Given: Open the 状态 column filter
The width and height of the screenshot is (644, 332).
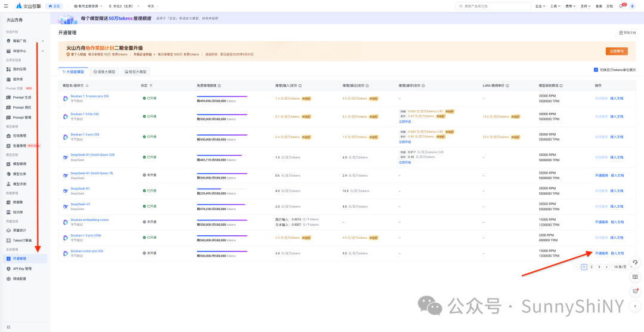Looking at the screenshot, I should [x=151, y=85].
